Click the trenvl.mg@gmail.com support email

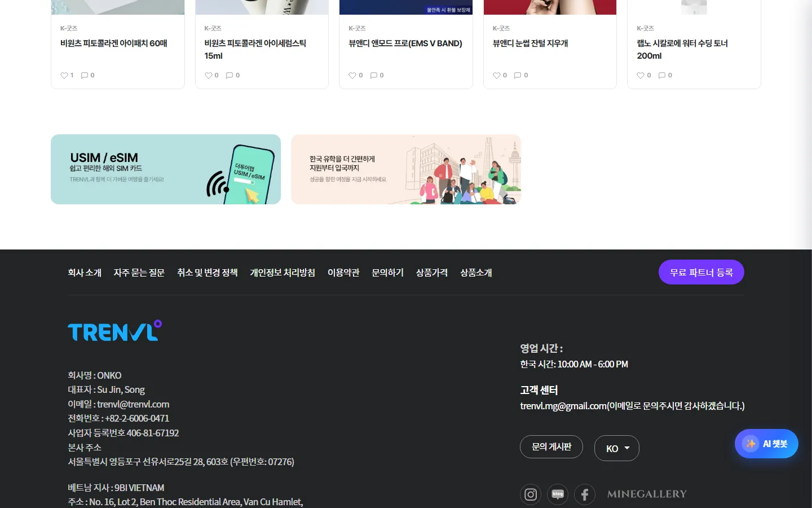coord(563,406)
